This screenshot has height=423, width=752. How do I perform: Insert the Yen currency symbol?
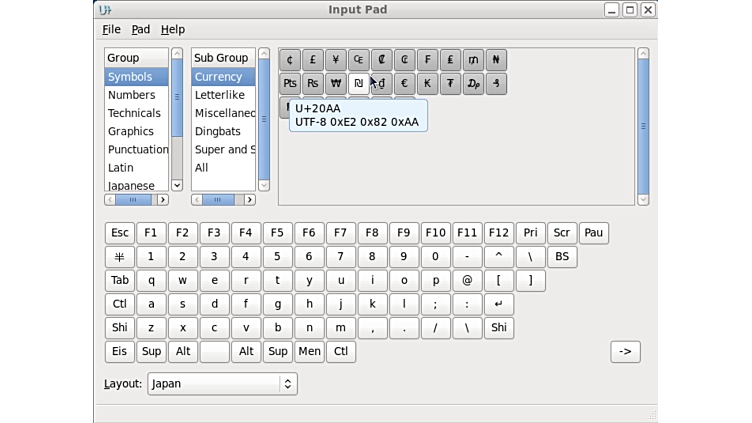pos(336,60)
